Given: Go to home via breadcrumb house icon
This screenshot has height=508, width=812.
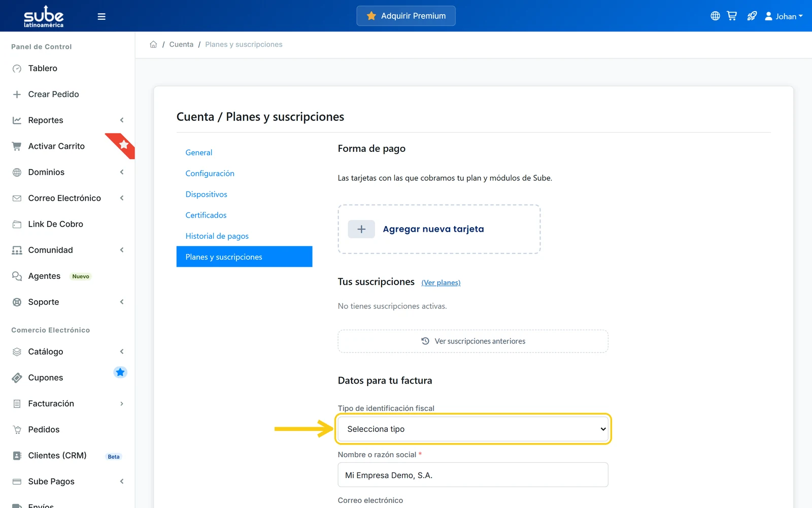Looking at the screenshot, I should tap(153, 44).
